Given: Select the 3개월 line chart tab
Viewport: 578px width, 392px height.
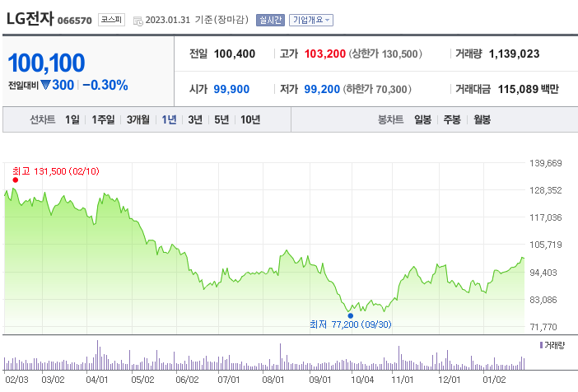Looking at the screenshot, I should [x=138, y=119].
